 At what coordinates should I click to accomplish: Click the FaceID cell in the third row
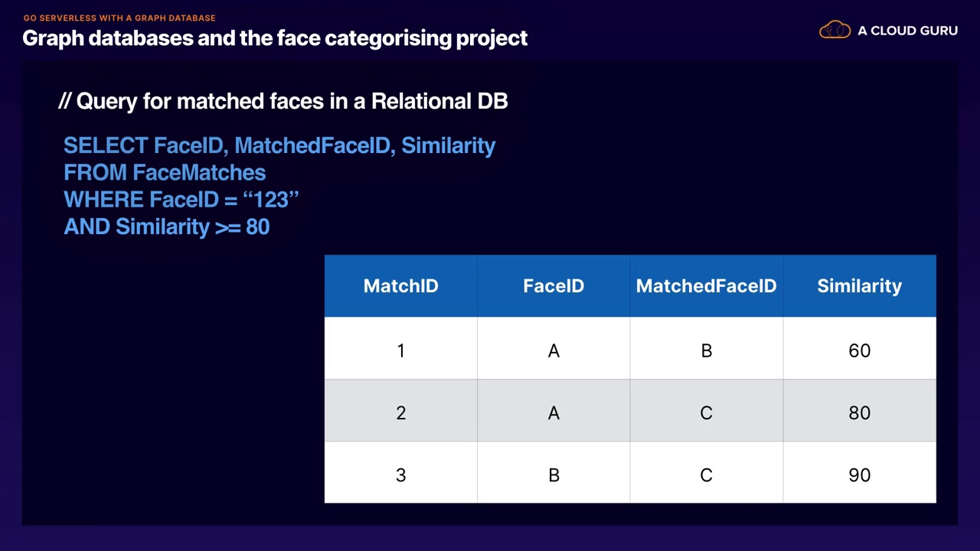pyautogui.click(x=554, y=475)
